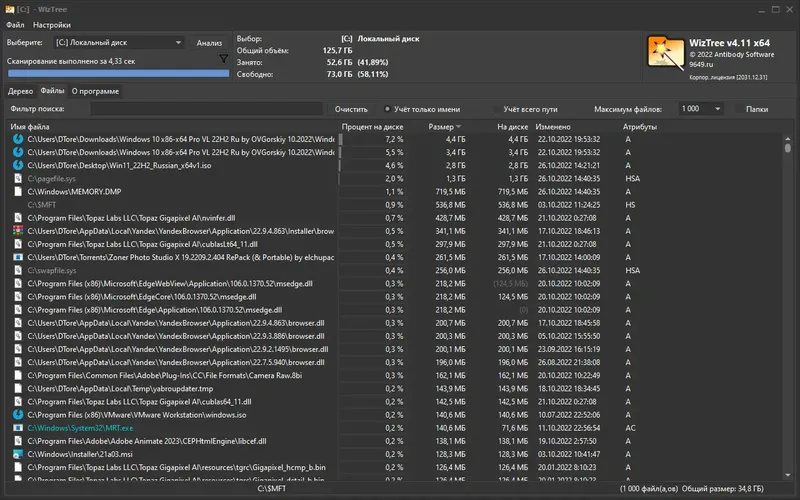Click the exe icon of MRT.exe
Screen dimensions: 800x500
(18, 428)
